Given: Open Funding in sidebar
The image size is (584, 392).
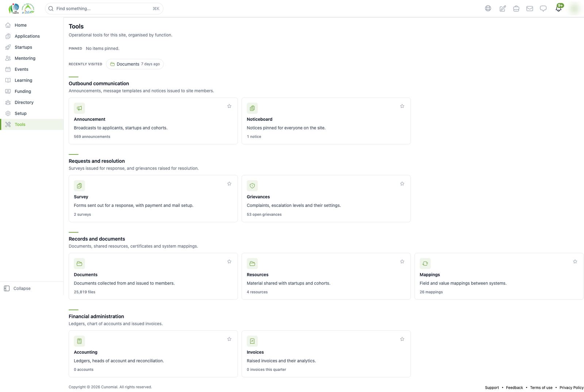Looking at the screenshot, I should [x=32, y=91].
